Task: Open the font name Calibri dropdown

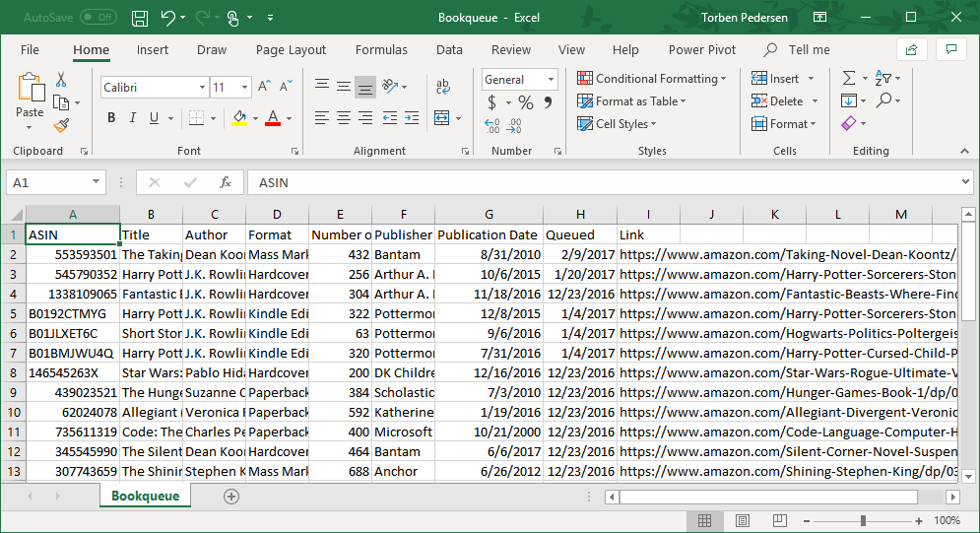Action: click(x=202, y=88)
